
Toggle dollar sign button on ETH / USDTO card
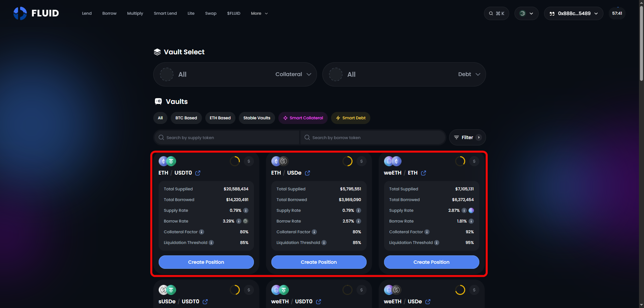(x=249, y=161)
